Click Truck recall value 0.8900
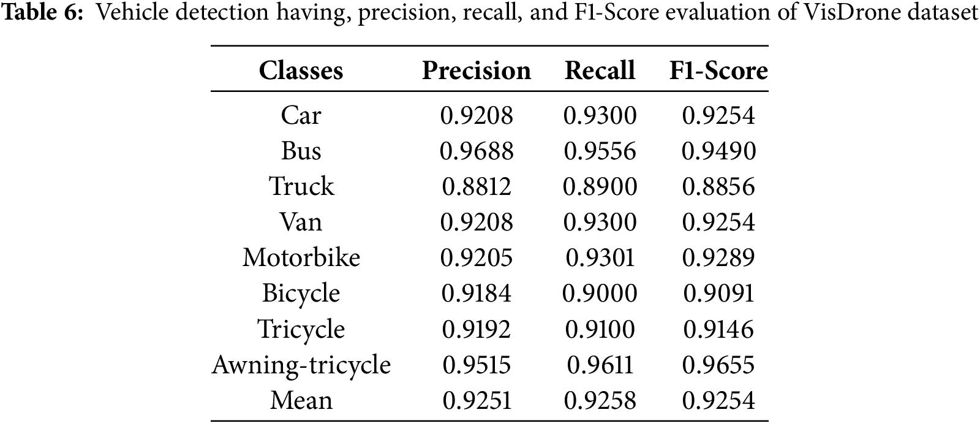 (x=600, y=186)
